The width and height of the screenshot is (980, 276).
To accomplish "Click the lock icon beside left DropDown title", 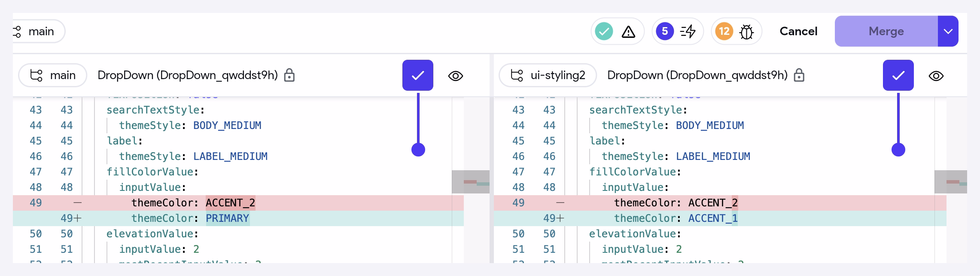I will tap(289, 75).
